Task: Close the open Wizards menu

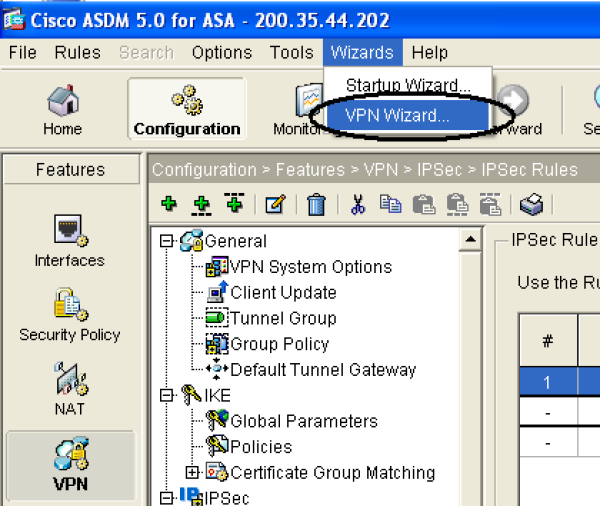Action: pos(362,52)
